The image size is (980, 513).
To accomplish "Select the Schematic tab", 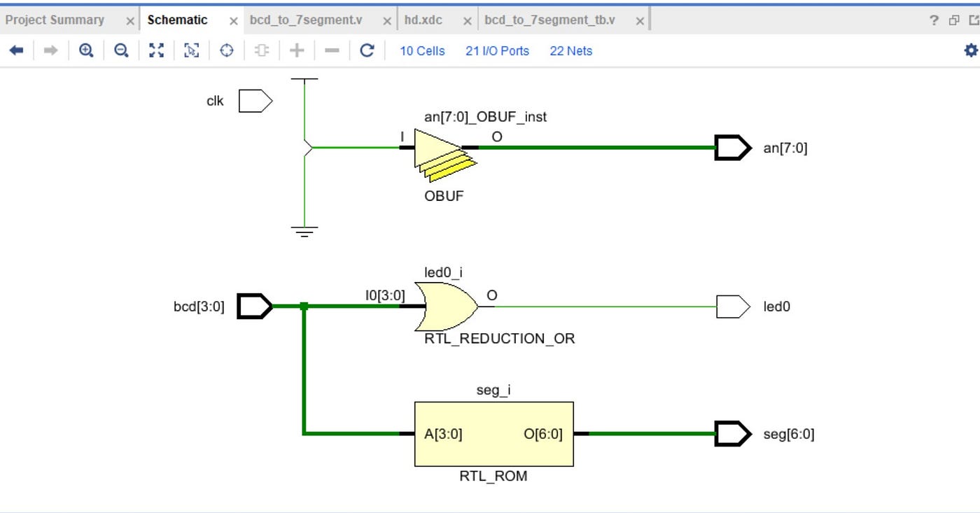I will (x=177, y=20).
